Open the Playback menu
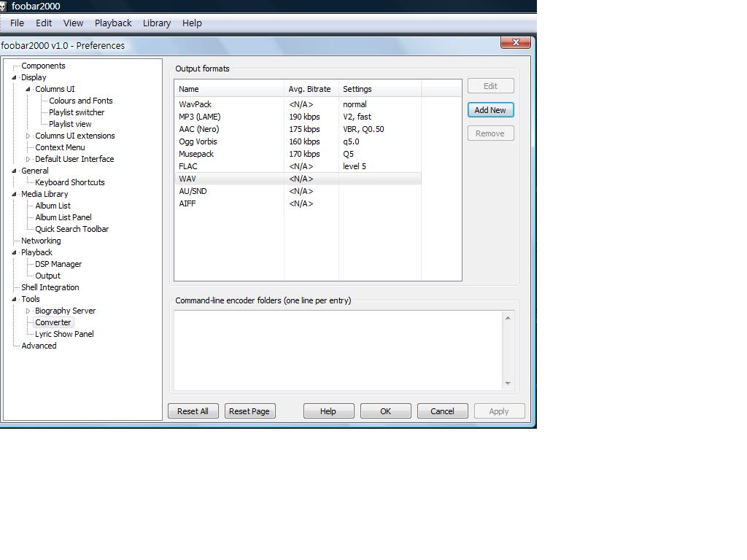 point(113,23)
